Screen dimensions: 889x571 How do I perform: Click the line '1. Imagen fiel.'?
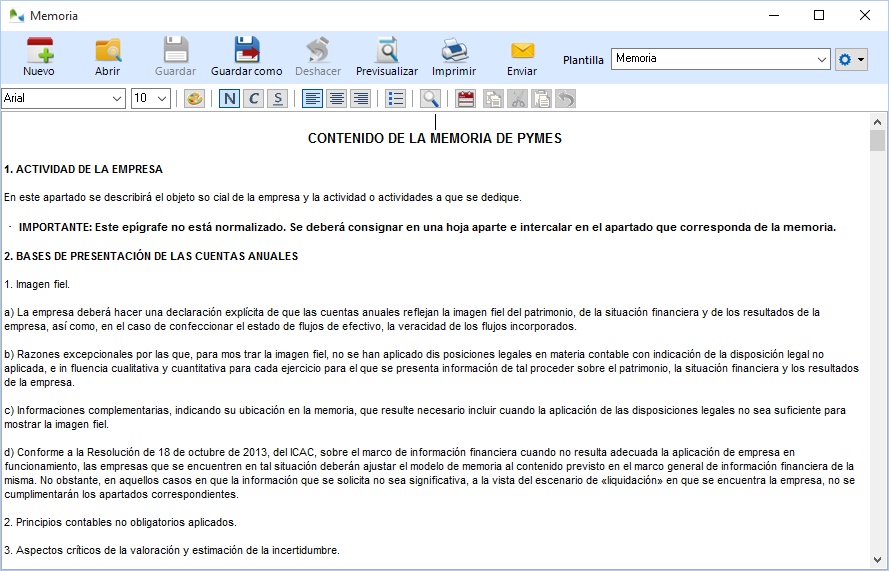click(x=37, y=285)
